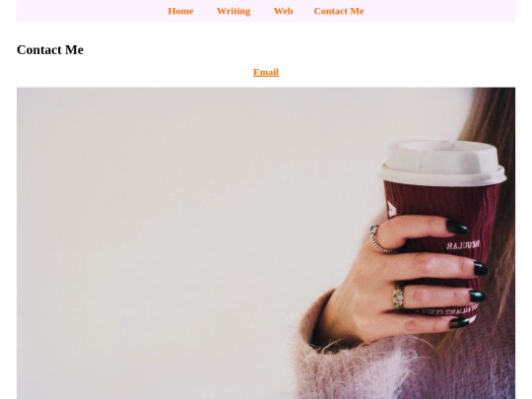
Task: Click the dark green pinky fingernail
Action: point(459,323)
